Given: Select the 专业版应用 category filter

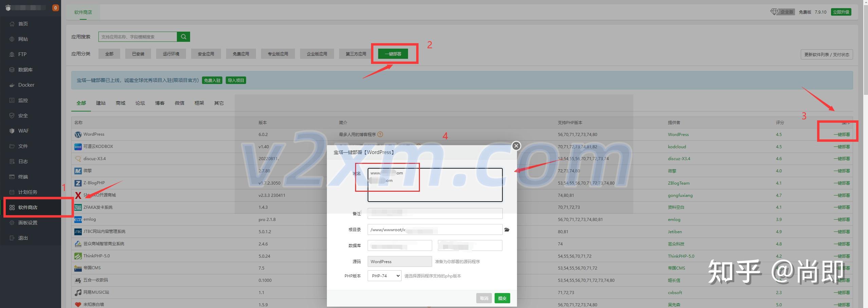Looking at the screenshot, I should [x=278, y=54].
